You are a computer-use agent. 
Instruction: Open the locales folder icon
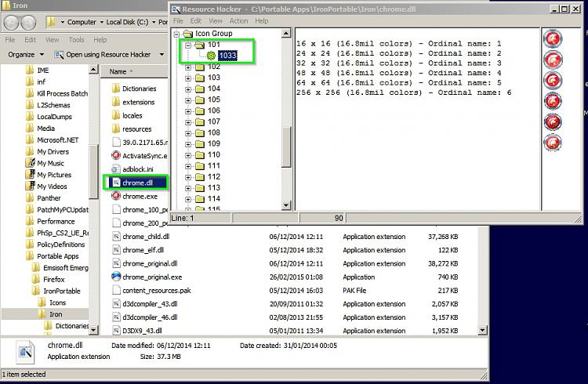pyautogui.click(x=116, y=115)
